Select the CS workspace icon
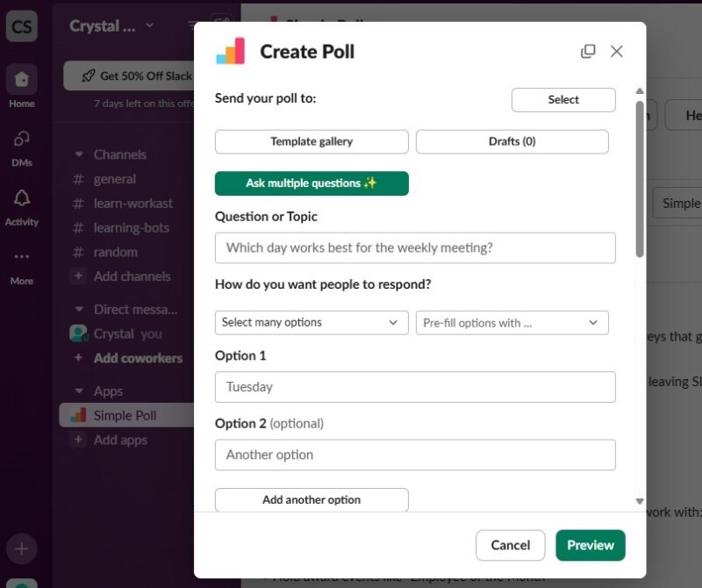702x588 pixels. [x=21, y=26]
